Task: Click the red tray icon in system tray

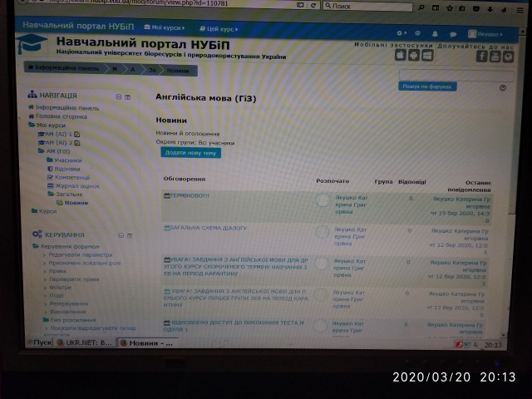Action: [459, 344]
